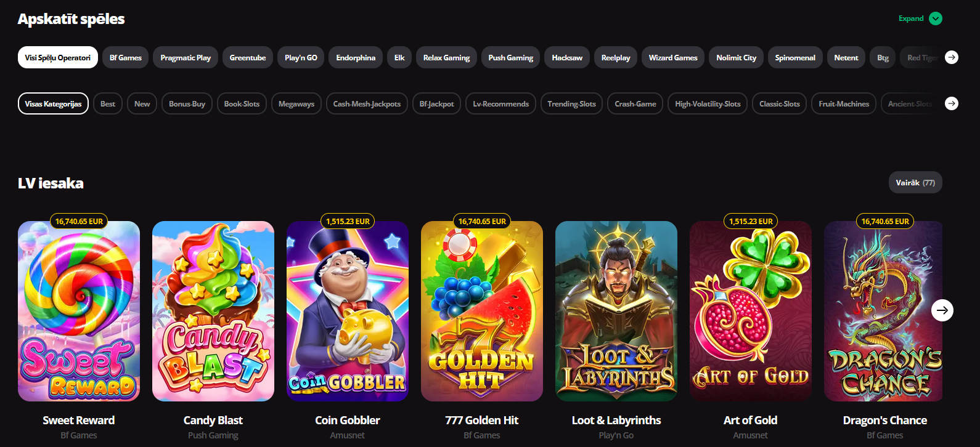Click the 16,740.65 EUR jackpot badge on Sweet Reward
Screen dimensions: 980x447
click(79, 221)
